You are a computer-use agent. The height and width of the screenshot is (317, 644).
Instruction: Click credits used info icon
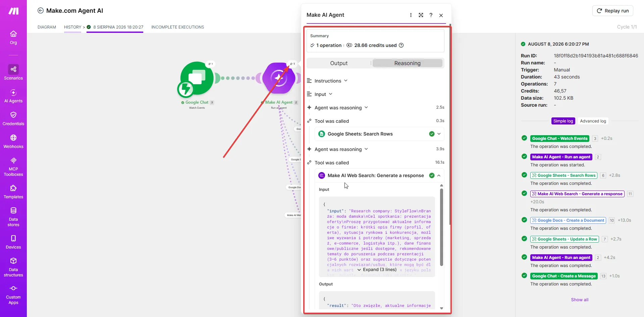[x=401, y=45]
